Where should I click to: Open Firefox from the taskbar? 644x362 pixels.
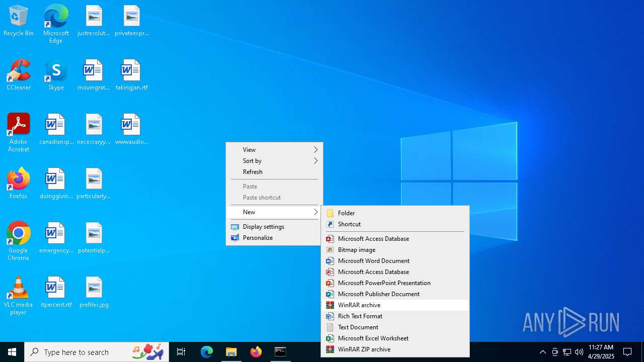(x=256, y=352)
